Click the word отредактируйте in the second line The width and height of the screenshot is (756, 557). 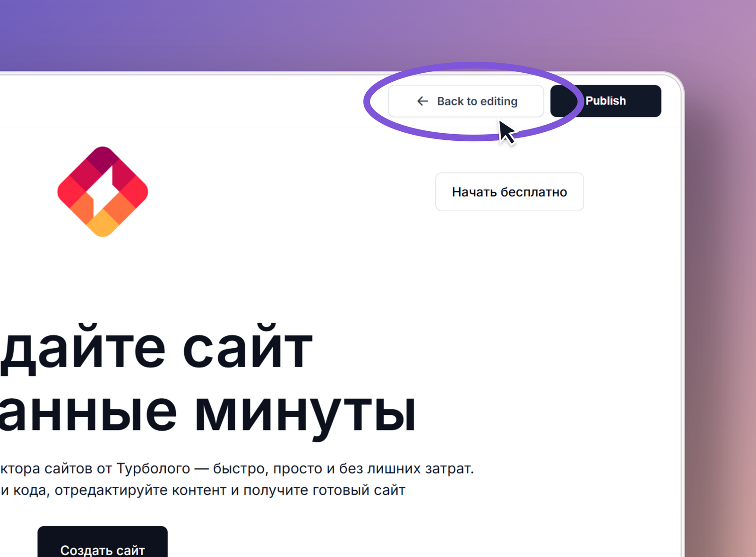click(x=111, y=490)
